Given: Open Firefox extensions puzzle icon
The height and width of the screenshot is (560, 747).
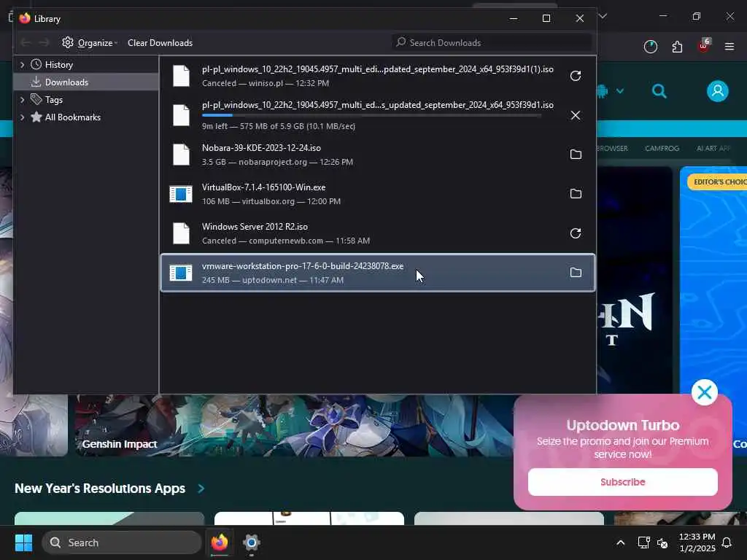Looking at the screenshot, I should (677, 47).
